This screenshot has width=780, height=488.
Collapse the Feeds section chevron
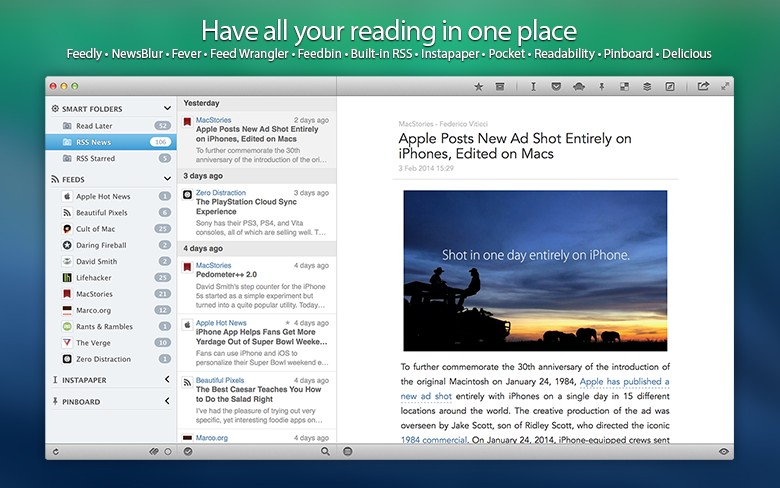pyautogui.click(x=166, y=179)
